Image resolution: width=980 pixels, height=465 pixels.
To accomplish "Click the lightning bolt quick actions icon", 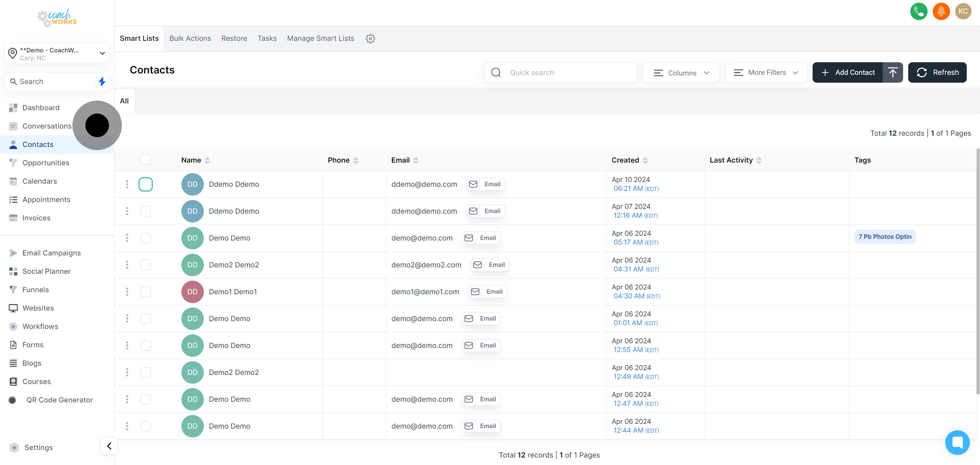I will pos(102,81).
